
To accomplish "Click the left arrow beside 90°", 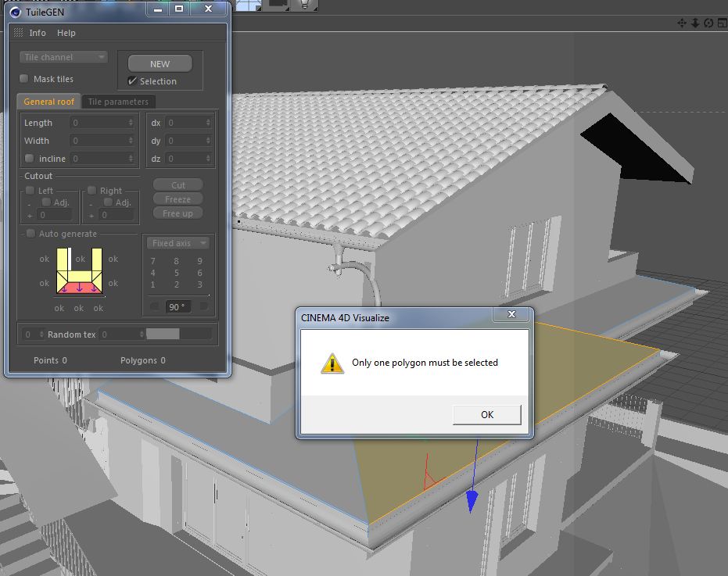I will pos(155,306).
